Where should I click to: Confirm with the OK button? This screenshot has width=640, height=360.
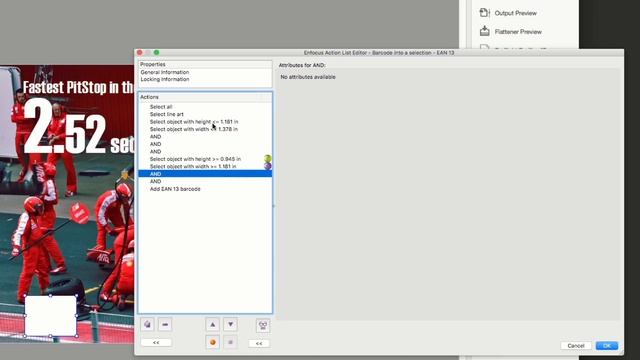607,346
